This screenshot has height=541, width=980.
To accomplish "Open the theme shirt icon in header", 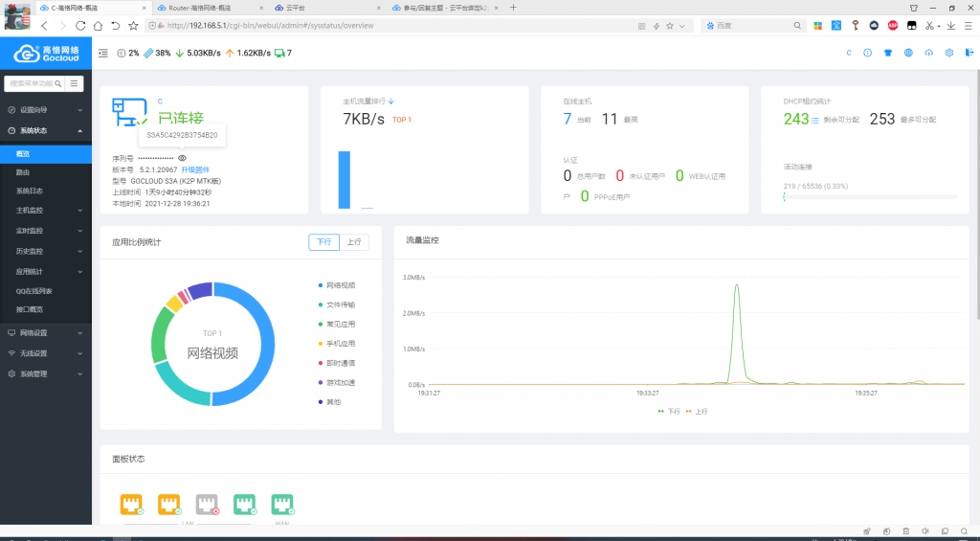I will pyautogui.click(x=888, y=54).
